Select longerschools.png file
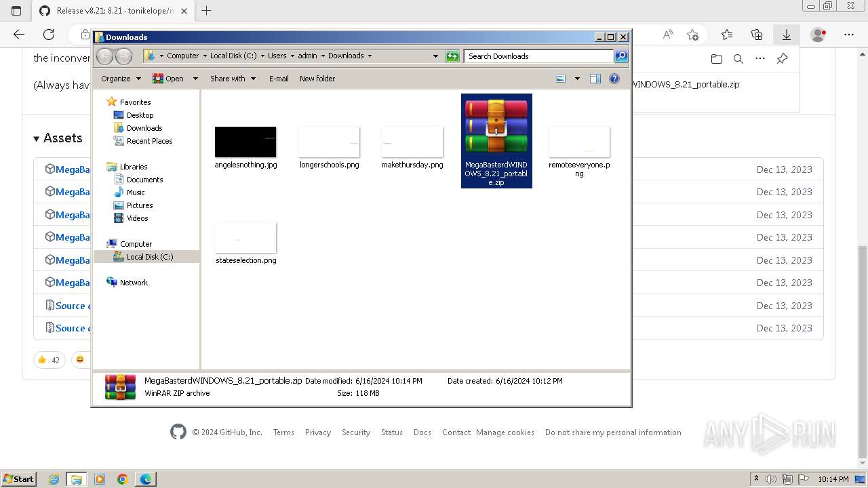The width and height of the screenshot is (868, 488). (x=329, y=147)
